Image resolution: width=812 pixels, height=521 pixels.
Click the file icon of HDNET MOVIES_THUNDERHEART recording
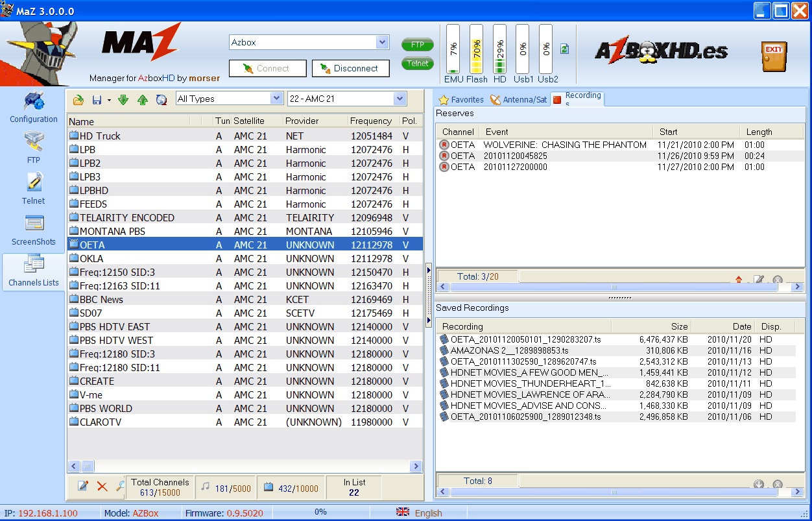pos(444,383)
